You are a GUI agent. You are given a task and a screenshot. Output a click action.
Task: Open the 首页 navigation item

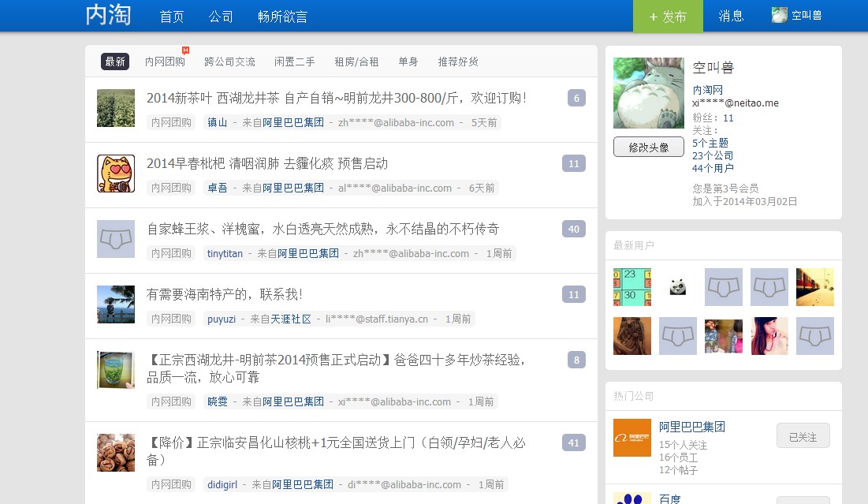[x=172, y=17]
